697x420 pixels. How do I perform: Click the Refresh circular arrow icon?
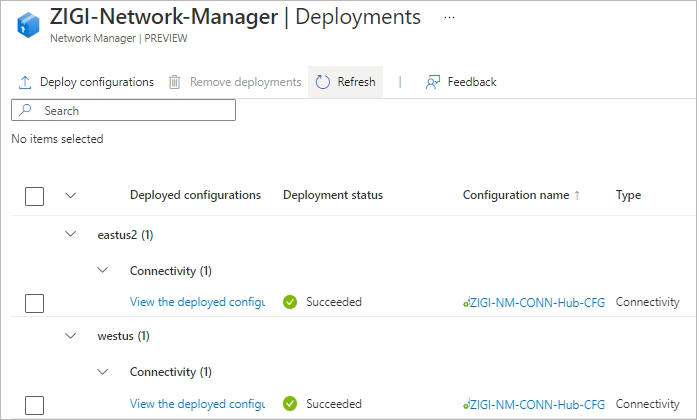(x=323, y=82)
